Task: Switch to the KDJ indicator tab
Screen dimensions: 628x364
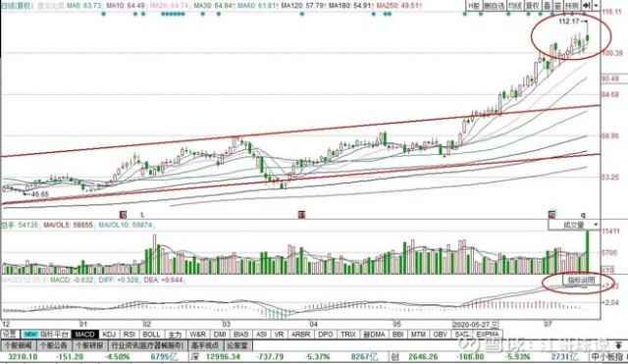Action: pyautogui.click(x=109, y=334)
